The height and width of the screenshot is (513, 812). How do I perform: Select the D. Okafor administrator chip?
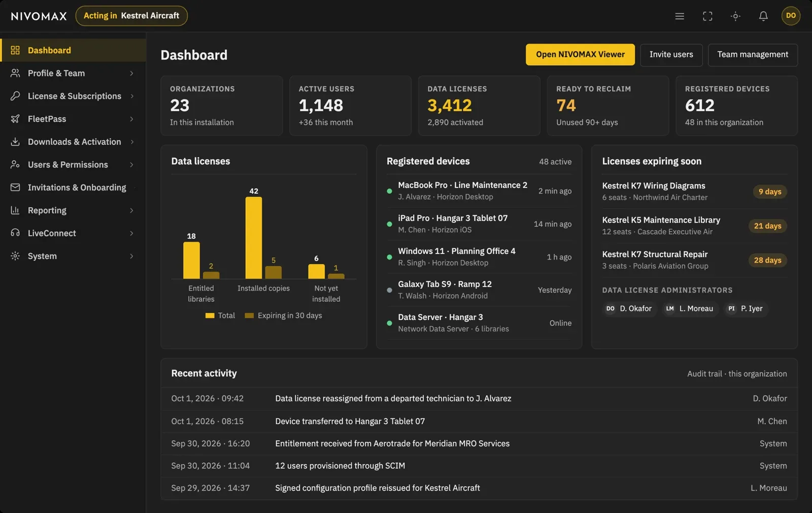(628, 309)
